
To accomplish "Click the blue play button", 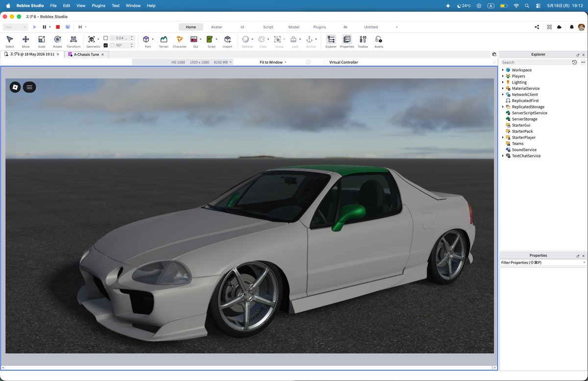I will tap(35, 27).
